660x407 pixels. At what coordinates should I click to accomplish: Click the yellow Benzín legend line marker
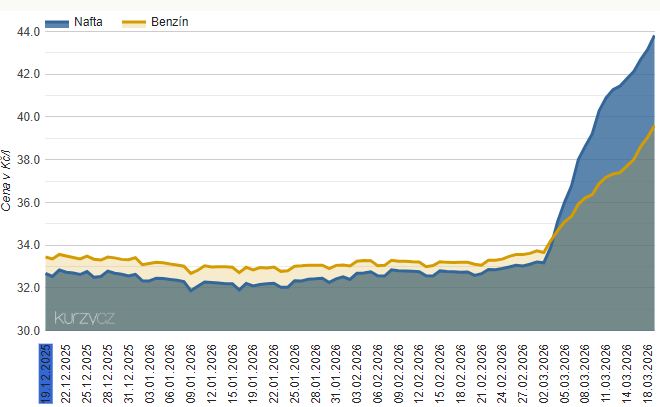[x=133, y=21]
